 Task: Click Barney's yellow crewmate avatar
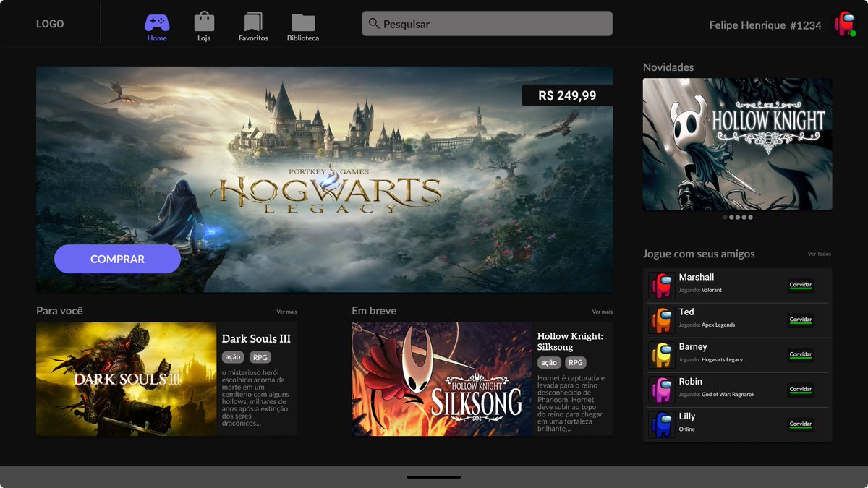click(x=661, y=355)
